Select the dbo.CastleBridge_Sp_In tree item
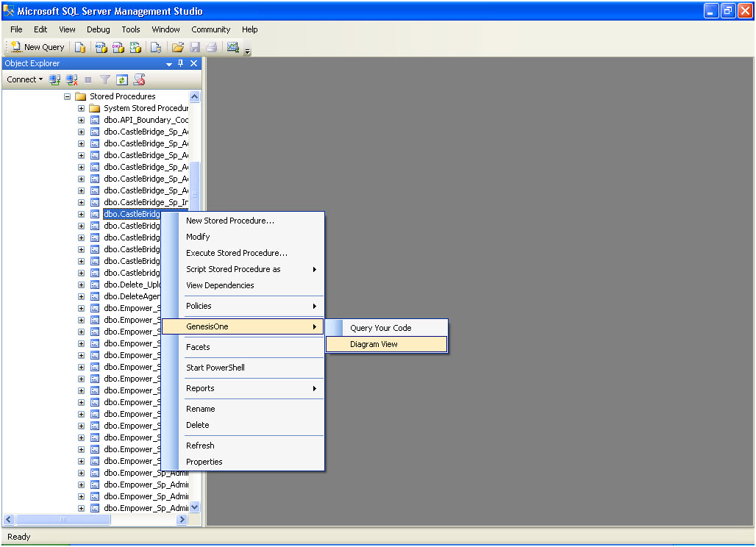The width and height of the screenshot is (756, 547). (146, 202)
